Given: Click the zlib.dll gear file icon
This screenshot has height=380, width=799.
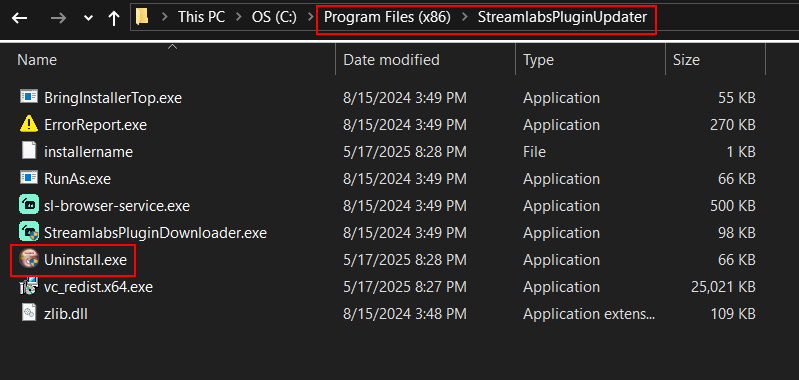Looking at the screenshot, I should (x=29, y=313).
